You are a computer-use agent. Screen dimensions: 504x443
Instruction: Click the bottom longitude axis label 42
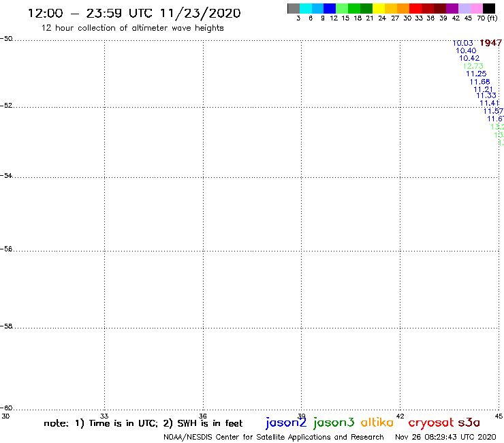pos(400,416)
